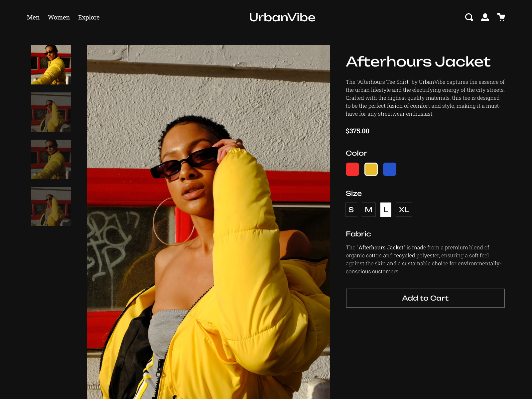Select the yellow color swatch
532x399 pixels.
click(x=371, y=169)
